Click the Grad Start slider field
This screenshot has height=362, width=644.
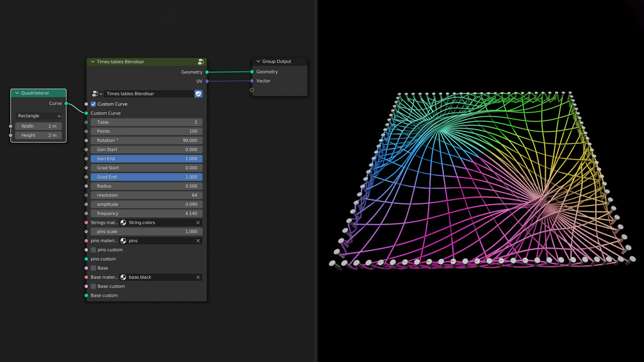[x=146, y=168]
